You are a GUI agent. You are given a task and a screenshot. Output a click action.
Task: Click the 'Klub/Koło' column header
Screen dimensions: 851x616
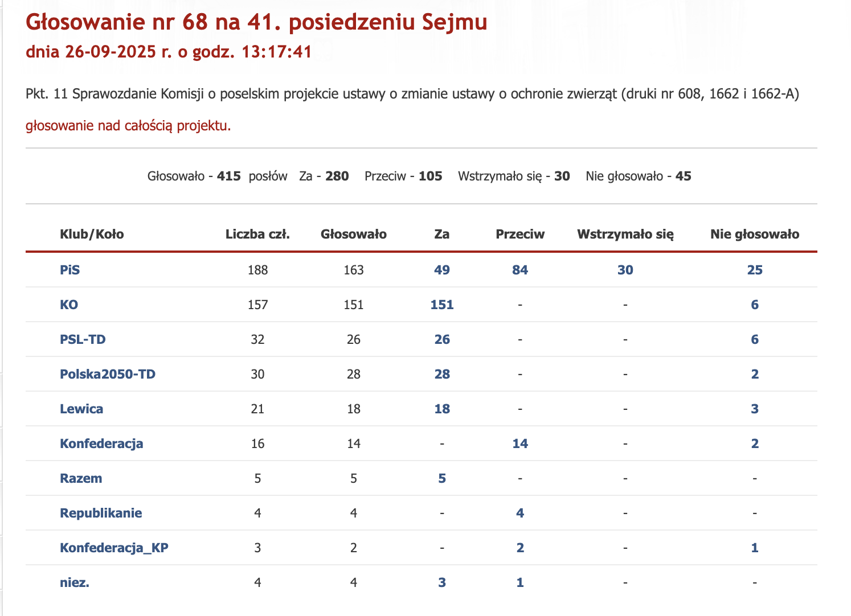point(92,234)
